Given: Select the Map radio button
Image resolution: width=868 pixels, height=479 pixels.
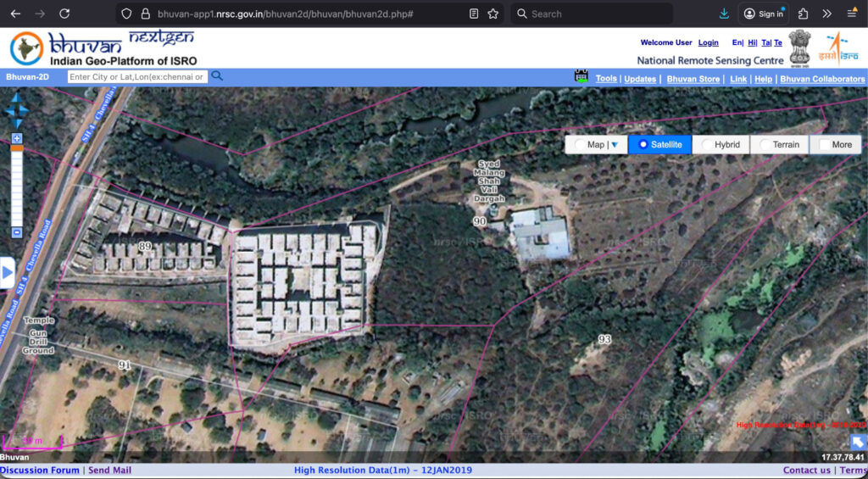Looking at the screenshot, I should point(579,144).
